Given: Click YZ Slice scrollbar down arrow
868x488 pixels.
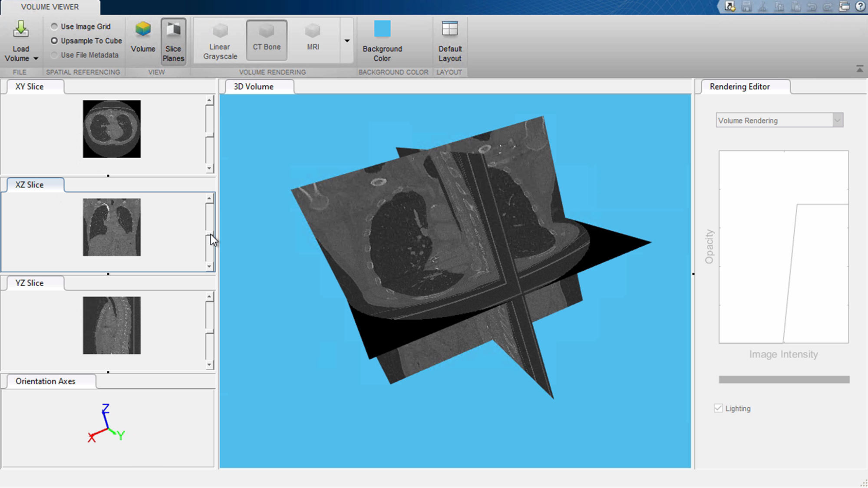Looking at the screenshot, I should pyautogui.click(x=209, y=365).
